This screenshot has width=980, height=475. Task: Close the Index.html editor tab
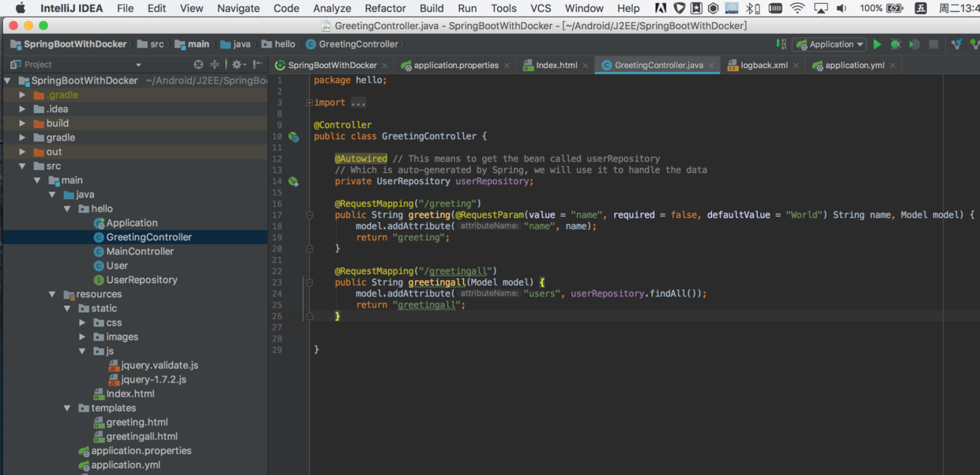pos(585,66)
